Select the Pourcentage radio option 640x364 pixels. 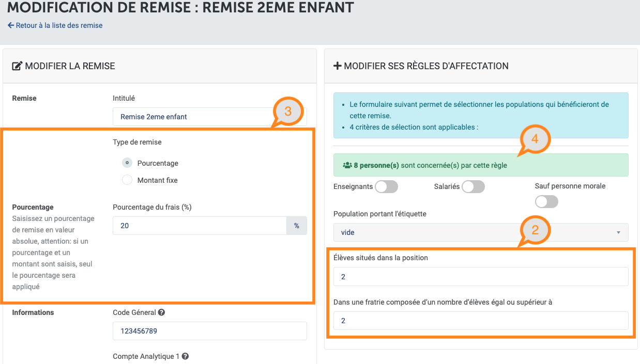(x=127, y=163)
